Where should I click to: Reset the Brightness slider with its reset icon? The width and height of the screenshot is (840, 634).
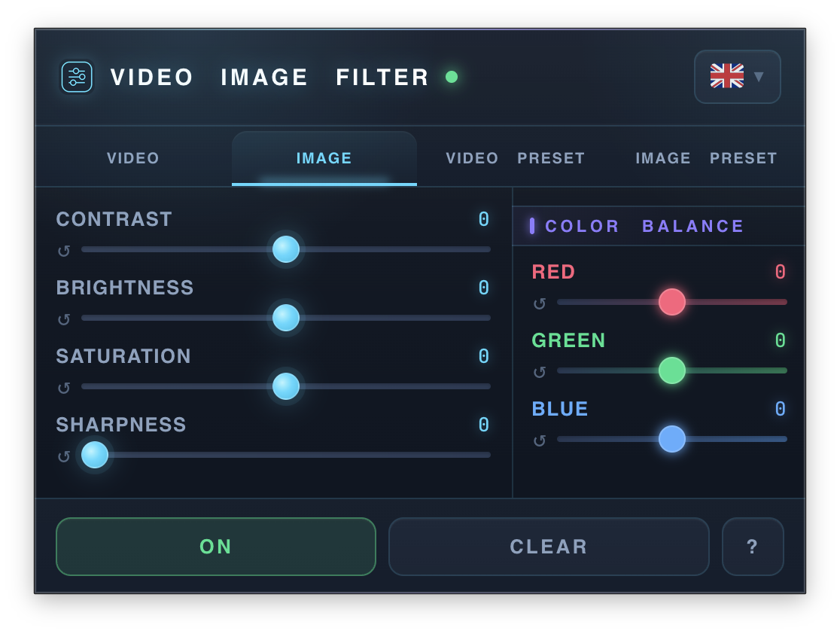pos(64,319)
